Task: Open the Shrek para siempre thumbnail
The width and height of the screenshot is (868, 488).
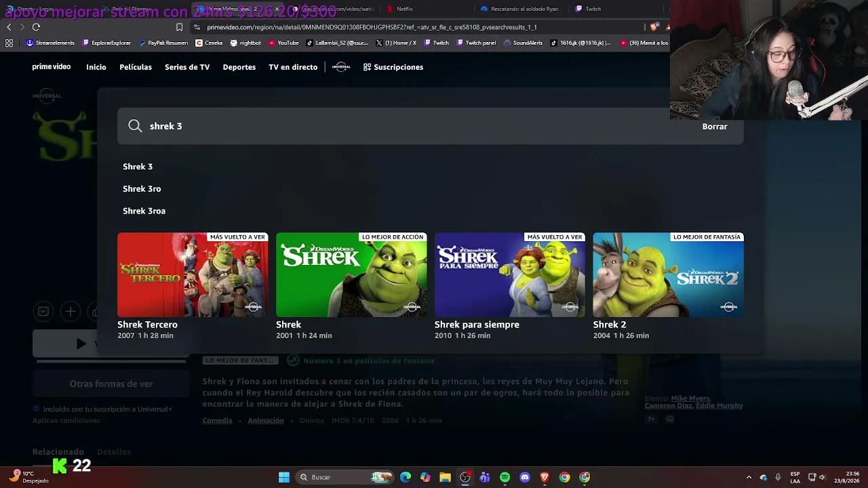Action: click(510, 274)
